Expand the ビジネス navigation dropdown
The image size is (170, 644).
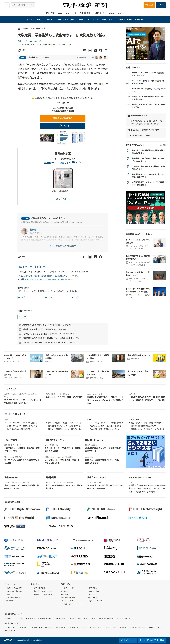click(49, 19)
